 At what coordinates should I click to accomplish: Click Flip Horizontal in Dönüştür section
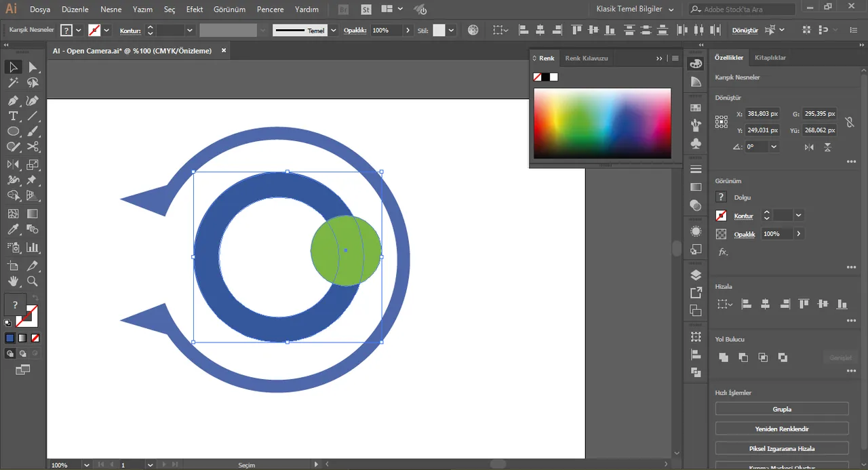click(809, 147)
